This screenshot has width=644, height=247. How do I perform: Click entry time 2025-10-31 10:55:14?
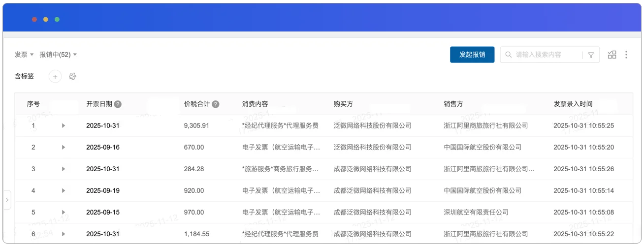(x=584, y=190)
